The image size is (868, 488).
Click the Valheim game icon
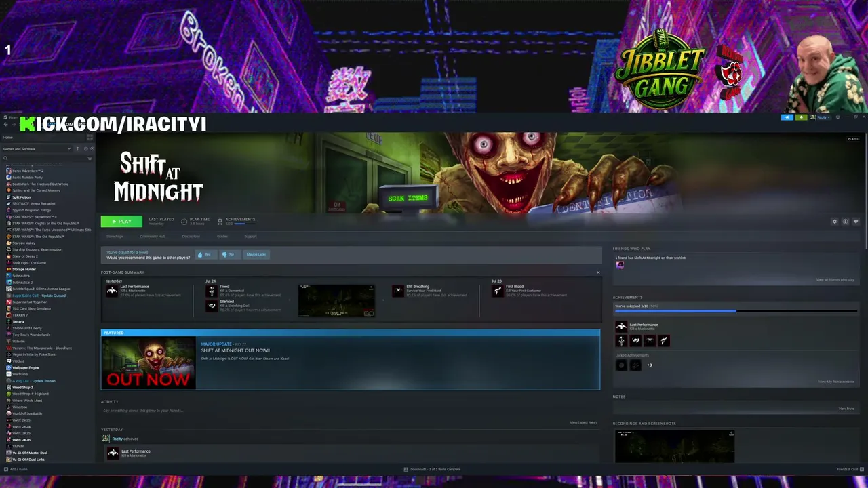coord(9,342)
